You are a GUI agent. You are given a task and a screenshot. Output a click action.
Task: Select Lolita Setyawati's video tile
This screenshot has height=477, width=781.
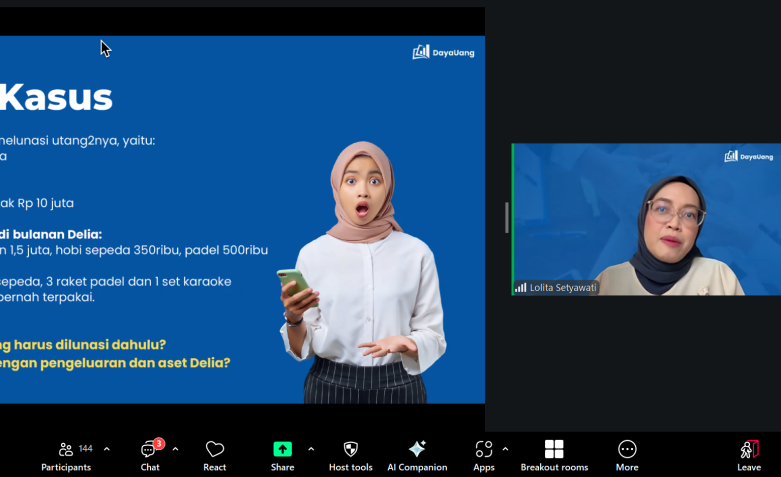tap(646, 219)
